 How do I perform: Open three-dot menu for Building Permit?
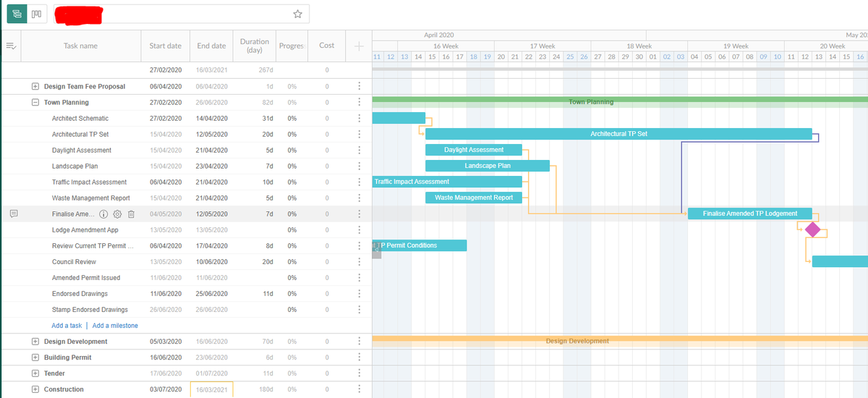(359, 357)
